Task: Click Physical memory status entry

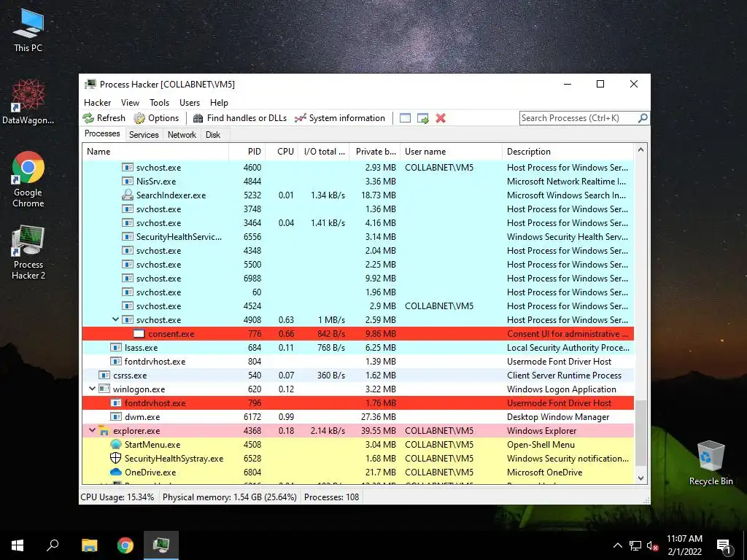Action: pos(230,497)
